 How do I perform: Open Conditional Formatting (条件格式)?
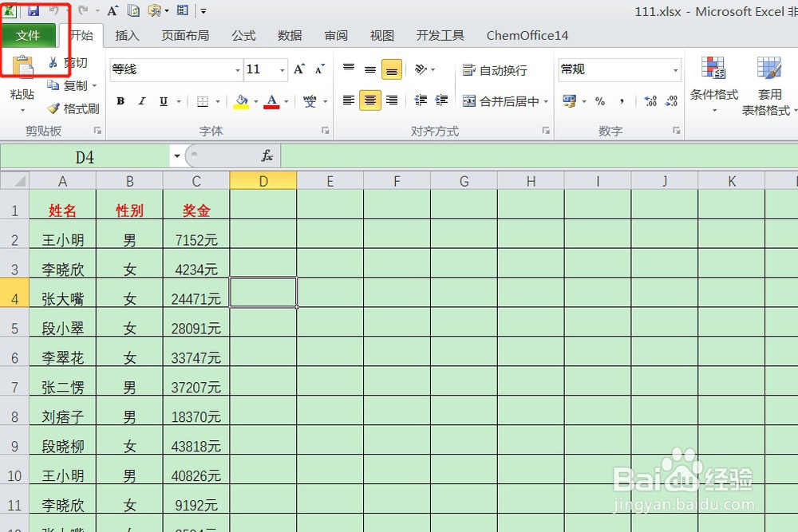click(x=714, y=85)
